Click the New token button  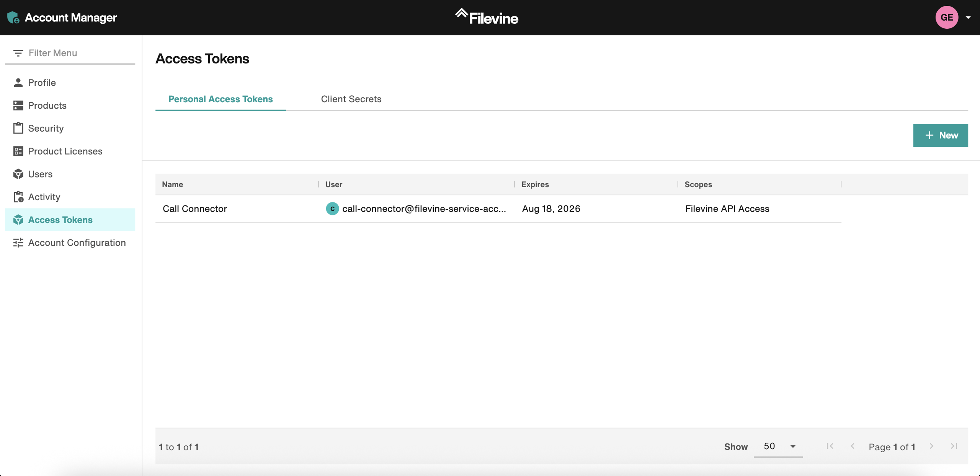tap(940, 135)
